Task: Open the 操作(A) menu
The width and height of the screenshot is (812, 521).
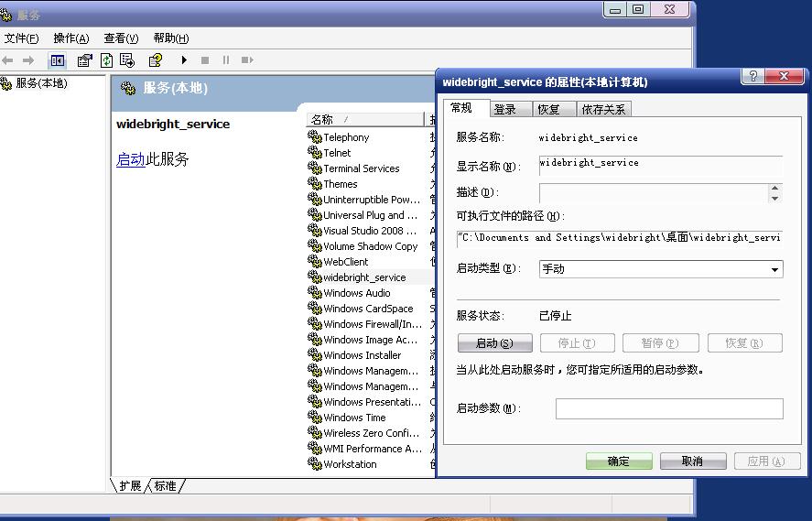Action: point(70,38)
